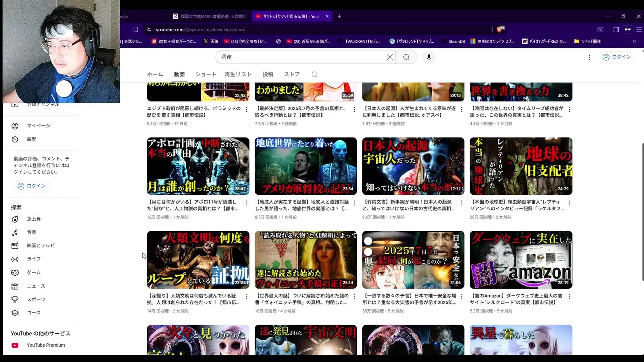Switch to the ホーム channel tab
The width and height of the screenshot is (644, 362).
(155, 74)
